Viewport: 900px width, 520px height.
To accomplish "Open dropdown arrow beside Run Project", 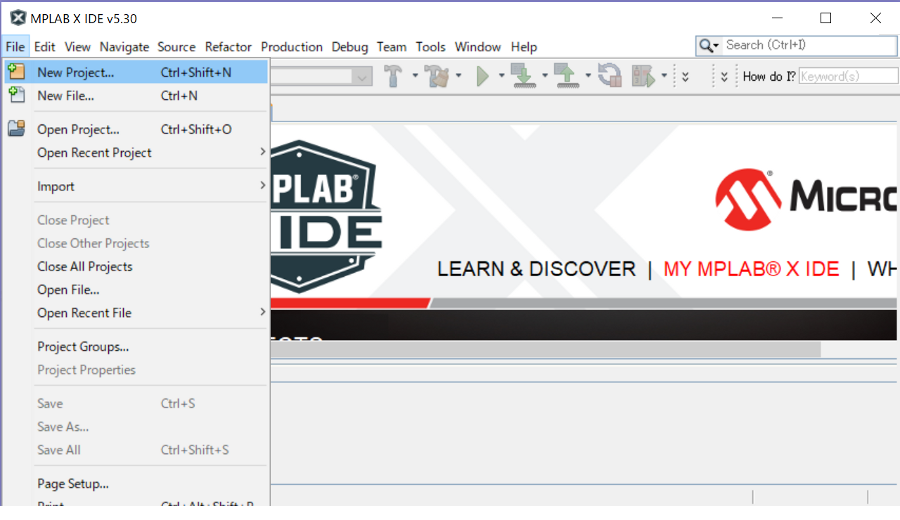I will (502, 76).
